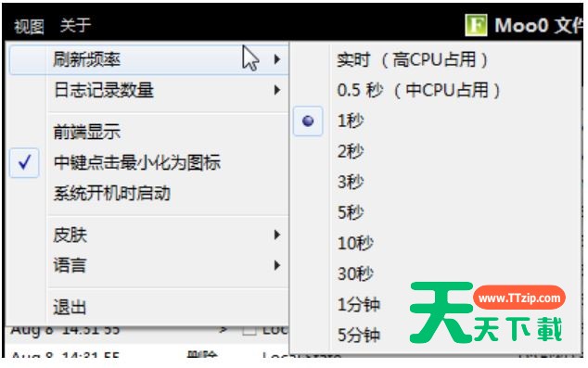The height and width of the screenshot is (368, 588).
Task: Select 0.5 秒（中CPU占用）refresh rate
Action: [x=436, y=90]
